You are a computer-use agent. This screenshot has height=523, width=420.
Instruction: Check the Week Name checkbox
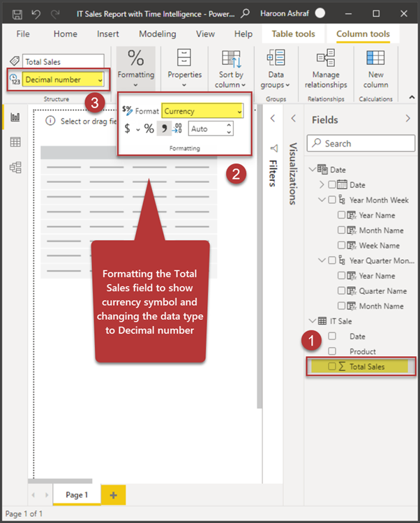[341, 245]
